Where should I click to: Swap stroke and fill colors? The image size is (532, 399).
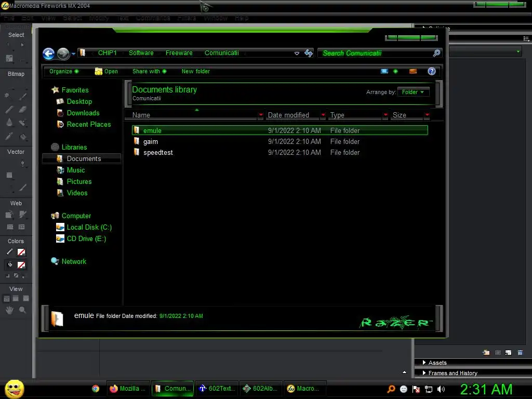(23, 276)
